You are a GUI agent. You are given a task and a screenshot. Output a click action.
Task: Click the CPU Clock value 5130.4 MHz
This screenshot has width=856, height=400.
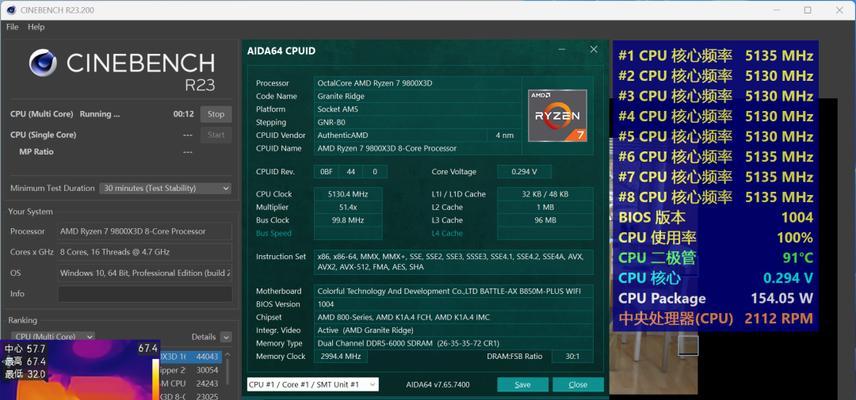[x=348, y=194]
